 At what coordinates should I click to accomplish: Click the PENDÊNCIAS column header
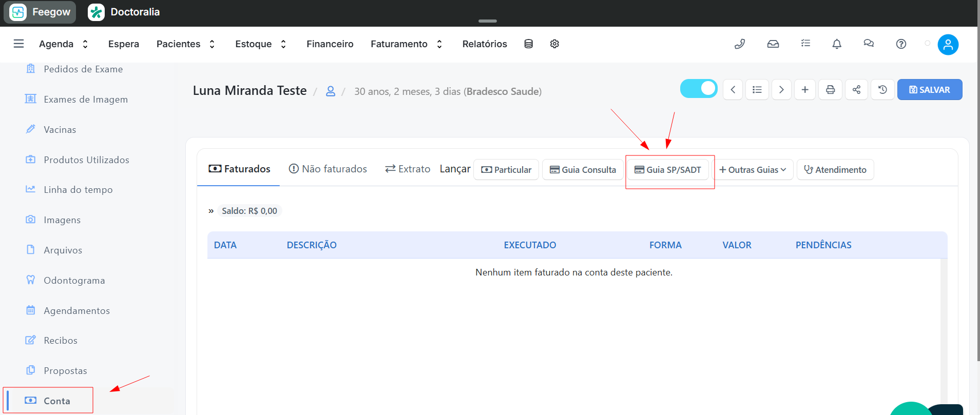tap(823, 245)
